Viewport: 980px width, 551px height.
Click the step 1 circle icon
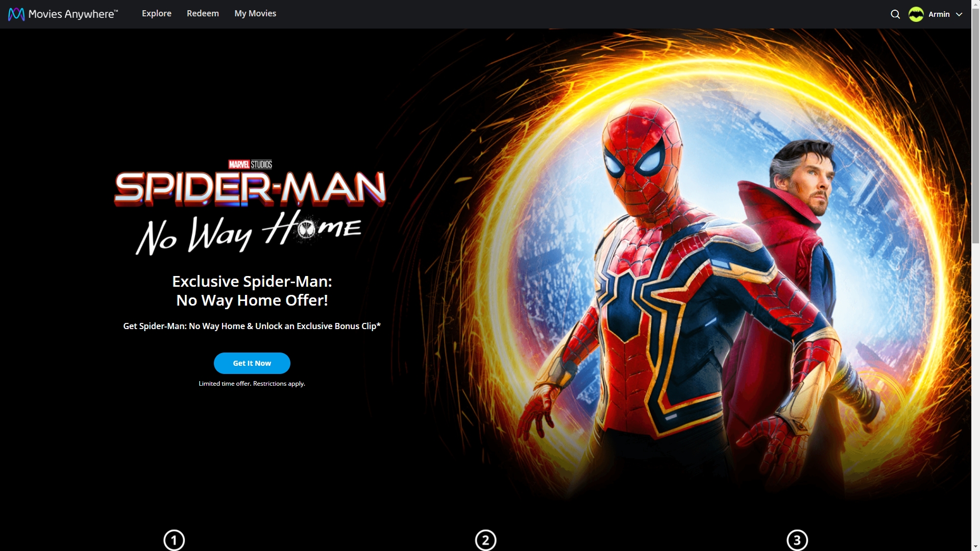pos(174,540)
